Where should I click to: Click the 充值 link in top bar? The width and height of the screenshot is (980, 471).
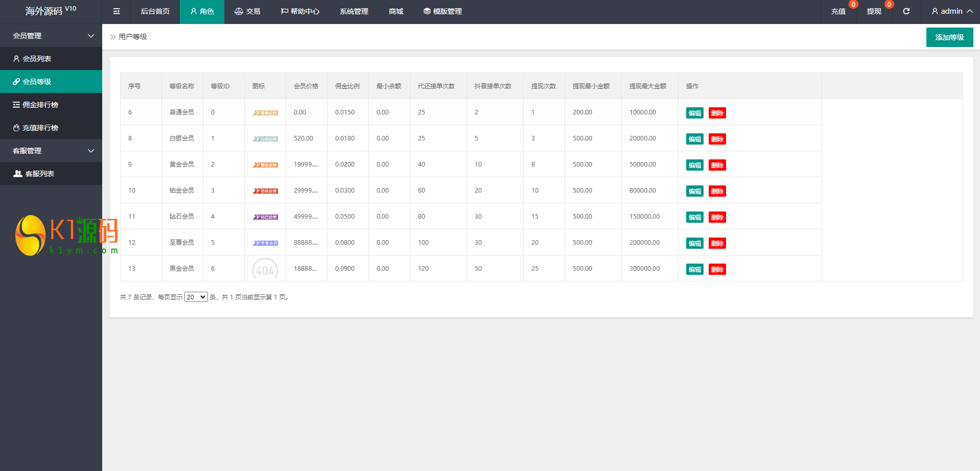[x=838, y=11]
